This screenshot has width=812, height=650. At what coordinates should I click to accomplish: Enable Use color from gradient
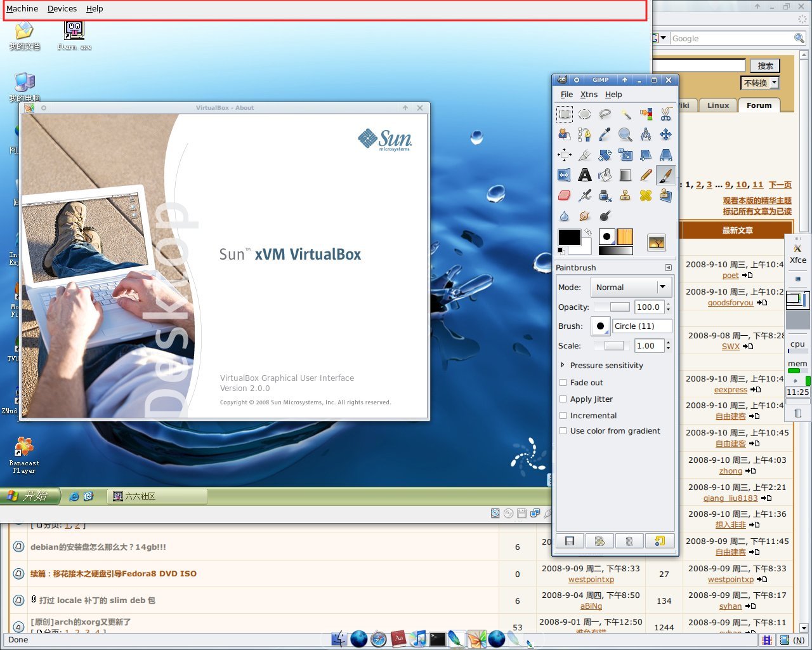[x=563, y=431]
